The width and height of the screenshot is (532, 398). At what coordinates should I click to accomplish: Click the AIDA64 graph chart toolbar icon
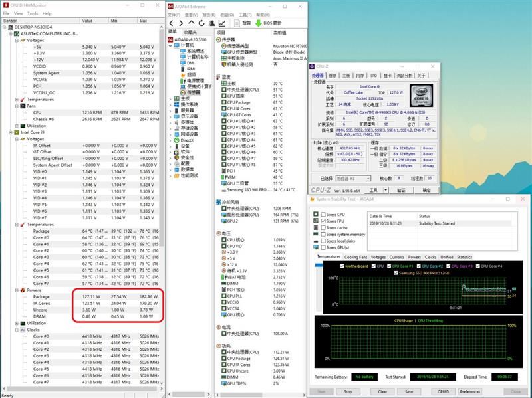point(222,23)
